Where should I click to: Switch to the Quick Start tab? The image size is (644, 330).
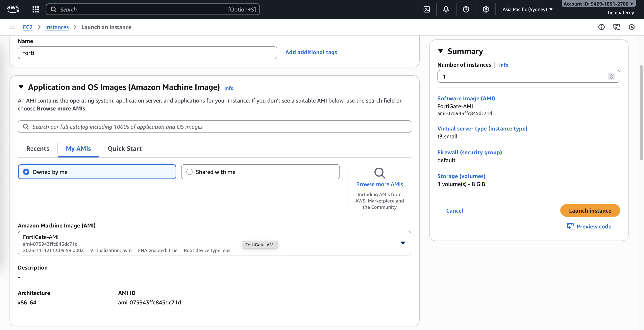[x=125, y=149]
